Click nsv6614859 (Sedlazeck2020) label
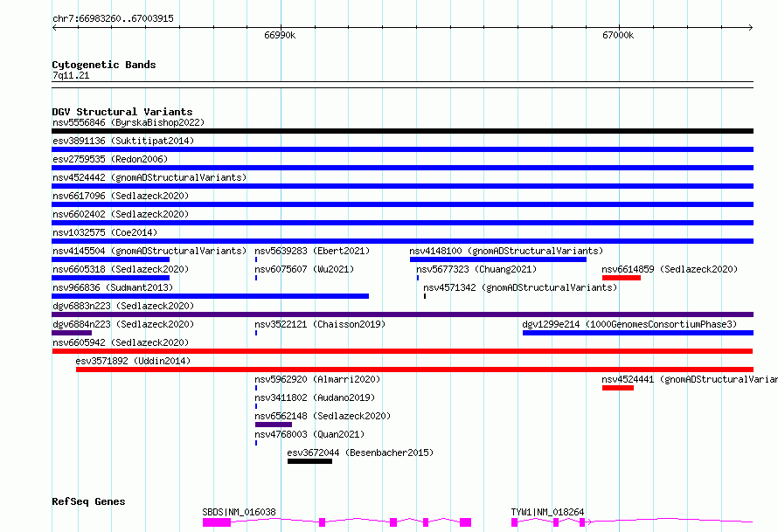778x532 pixels. tap(670, 269)
